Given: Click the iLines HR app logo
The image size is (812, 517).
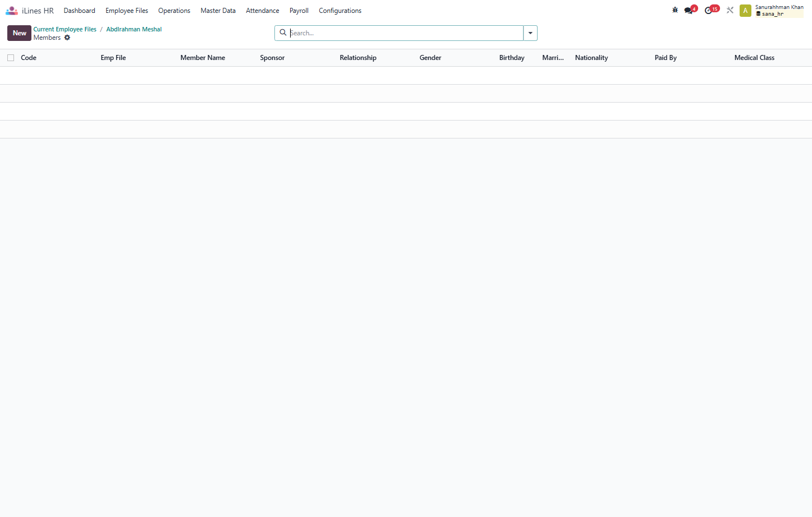Looking at the screenshot, I should (x=12, y=11).
